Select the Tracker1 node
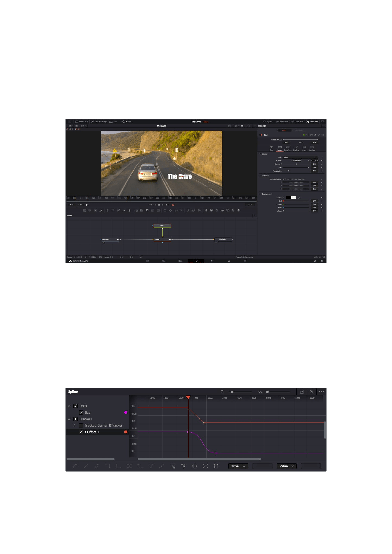 (162, 240)
